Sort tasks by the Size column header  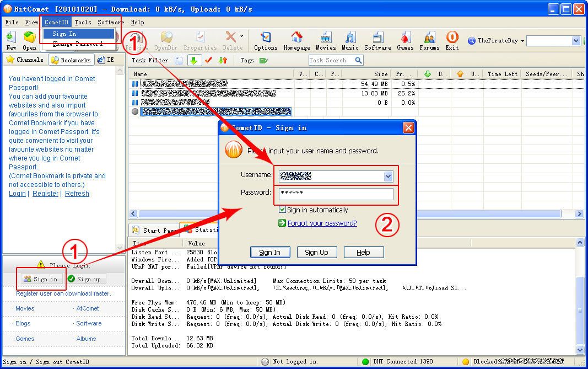pyautogui.click(x=365, y=74)
